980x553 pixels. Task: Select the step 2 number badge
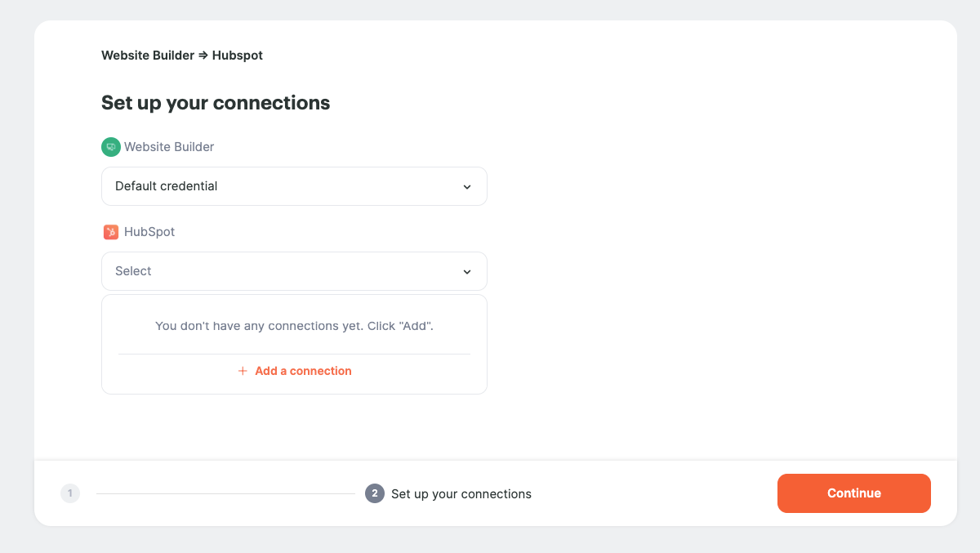click(x=375, y=493)
